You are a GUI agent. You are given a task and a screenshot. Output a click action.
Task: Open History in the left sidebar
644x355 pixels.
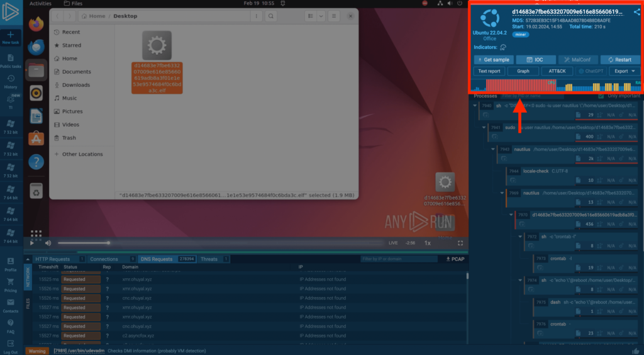tap(11, 79)
